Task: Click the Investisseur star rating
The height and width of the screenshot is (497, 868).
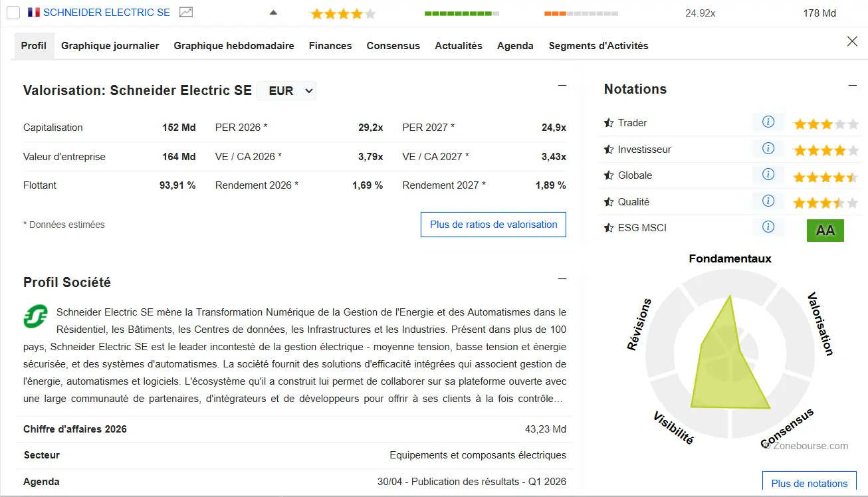Action: pyautogui.click(x=826, y=150)
